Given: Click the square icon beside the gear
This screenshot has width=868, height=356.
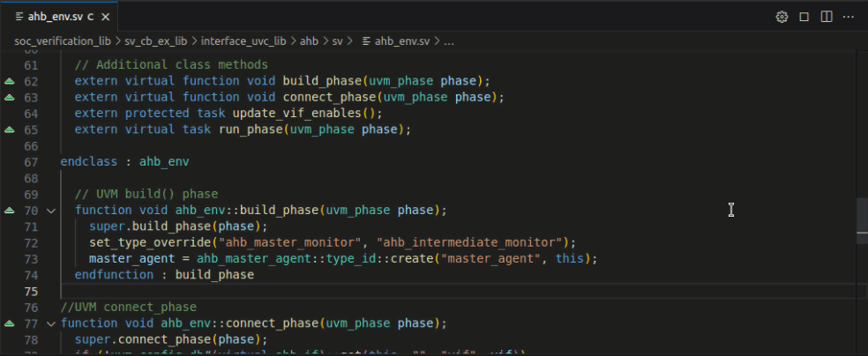Looking at the screenshot, I should tap(804, 17).
